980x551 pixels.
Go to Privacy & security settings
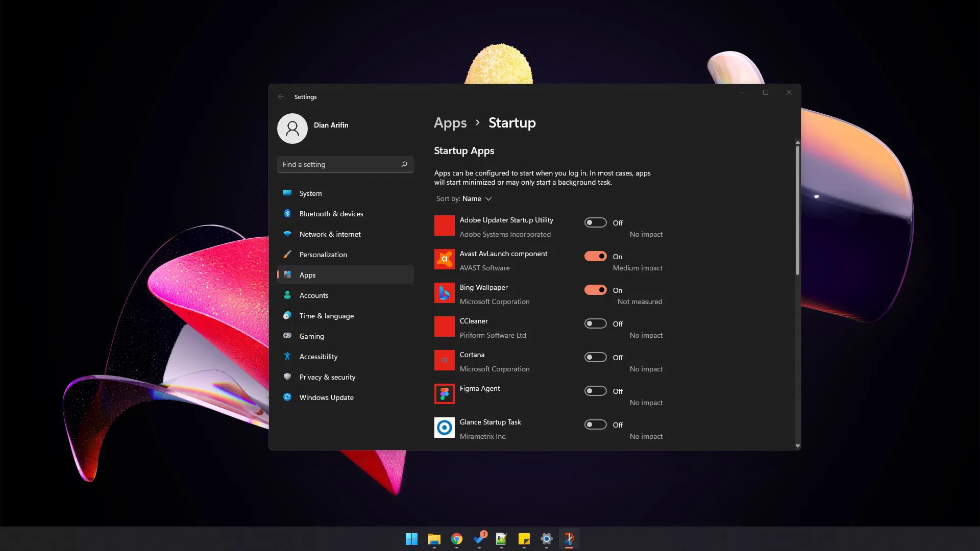pos(327,377)
